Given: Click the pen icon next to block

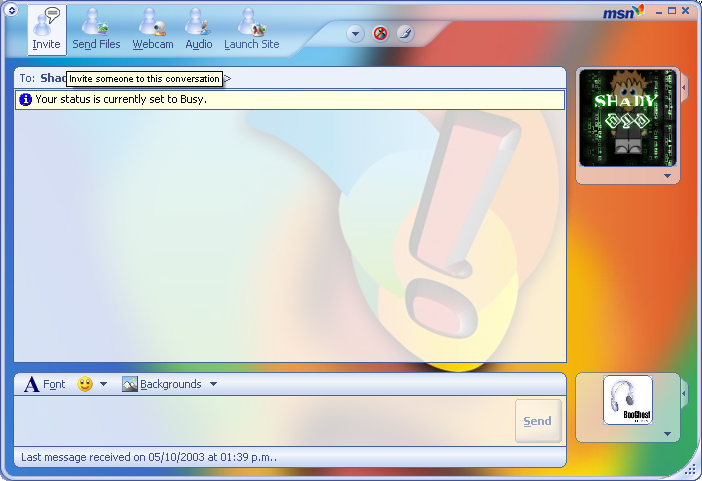Looking at the screenshot, I should (405, 33).
